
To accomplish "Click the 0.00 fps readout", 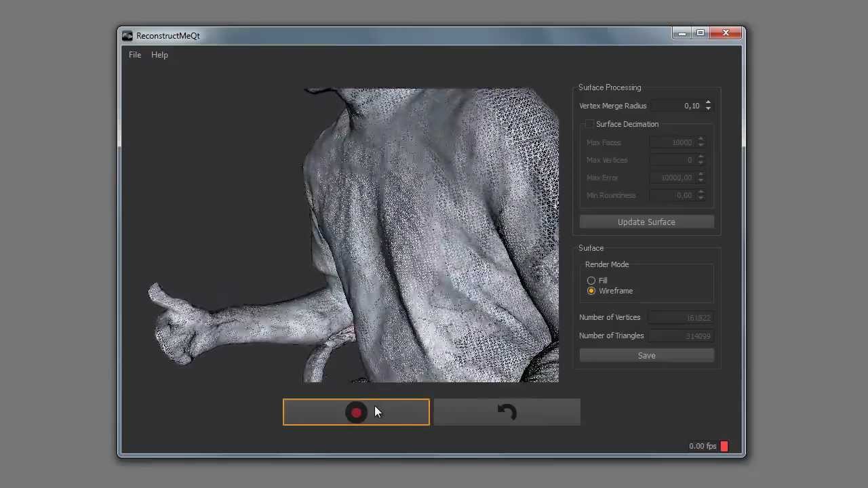I will [703, 446].
